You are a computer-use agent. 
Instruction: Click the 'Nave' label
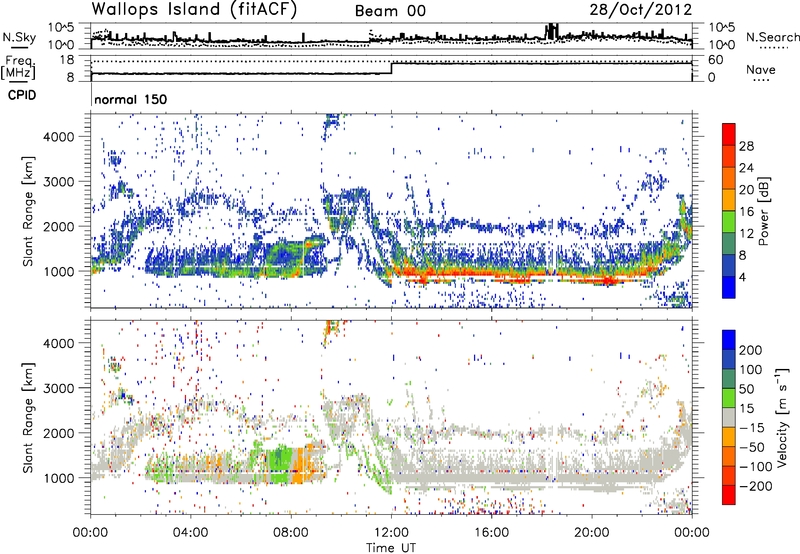[761, 69]
